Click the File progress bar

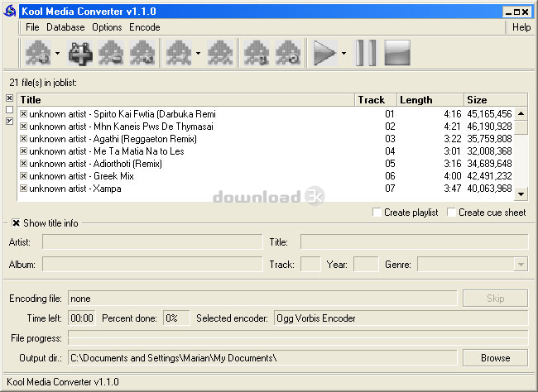[298, 337]
